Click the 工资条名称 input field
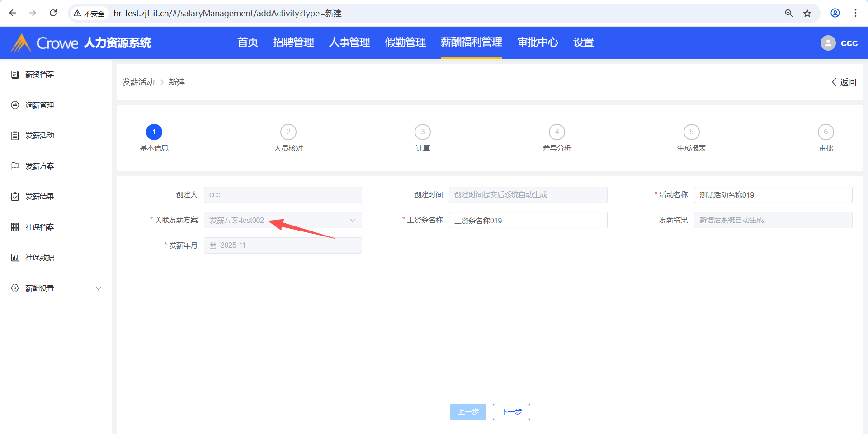The image size is (868, 434). point(528,220)
